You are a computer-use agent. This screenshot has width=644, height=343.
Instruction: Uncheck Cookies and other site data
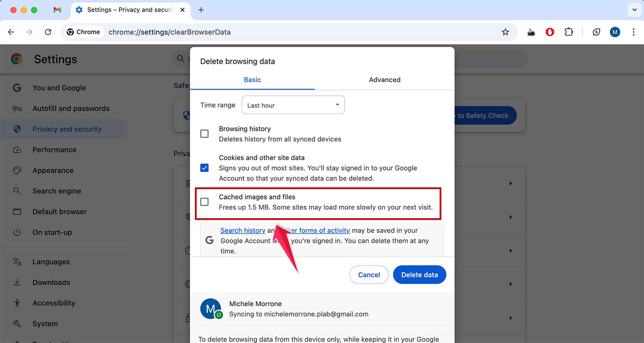point(204,168)
